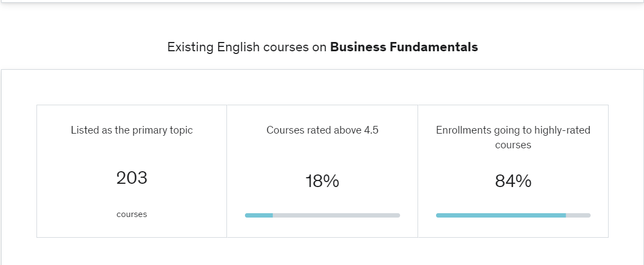644x265 pixels.
Task: Click the filled portion of the 84% progress bar
Action: [x=501, y=215]
